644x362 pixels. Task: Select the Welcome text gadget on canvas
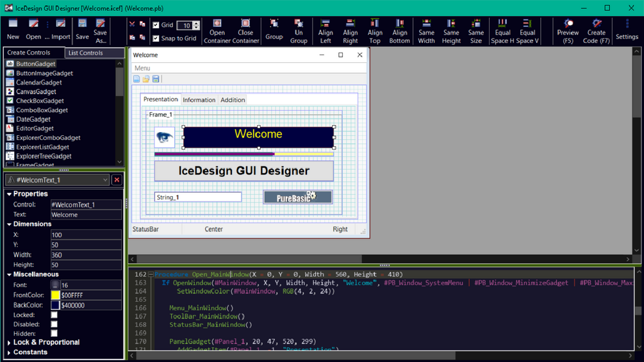point(258,137)
